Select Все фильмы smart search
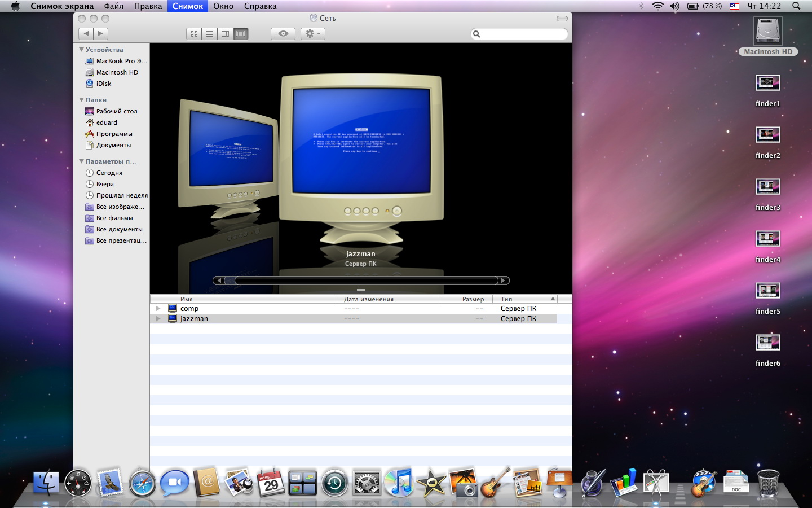812x508 pixels. pos(109,218)
